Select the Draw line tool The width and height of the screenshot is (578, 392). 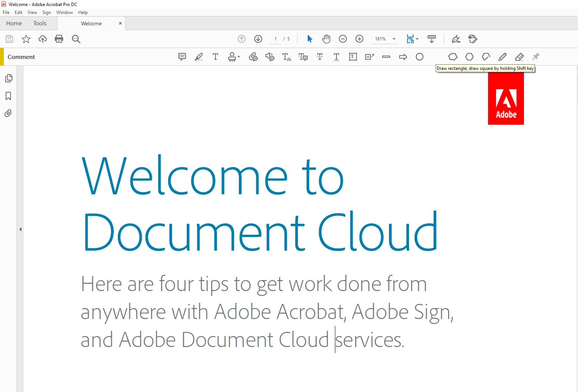[386, 57]
